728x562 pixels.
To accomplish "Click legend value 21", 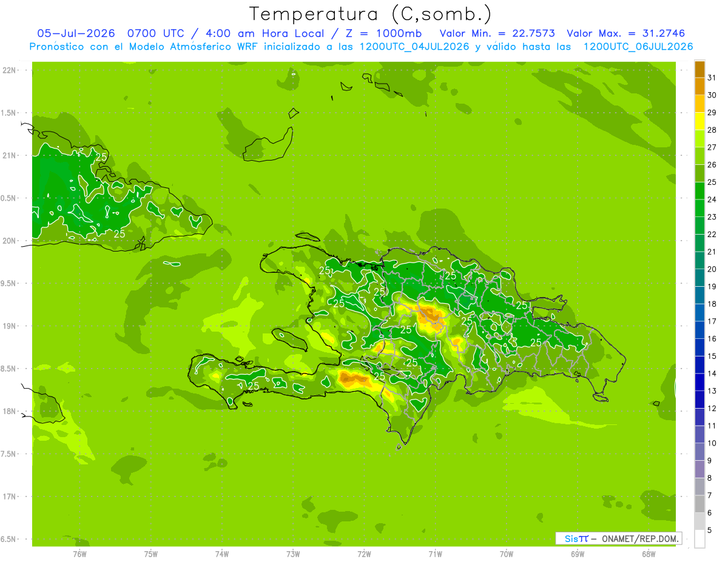I will [712, 252].
